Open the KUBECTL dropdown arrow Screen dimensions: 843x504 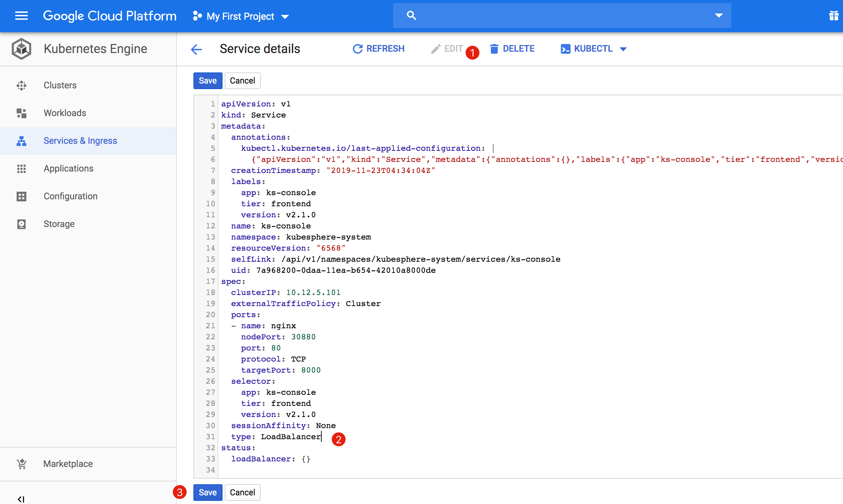[x=623, y=49]
